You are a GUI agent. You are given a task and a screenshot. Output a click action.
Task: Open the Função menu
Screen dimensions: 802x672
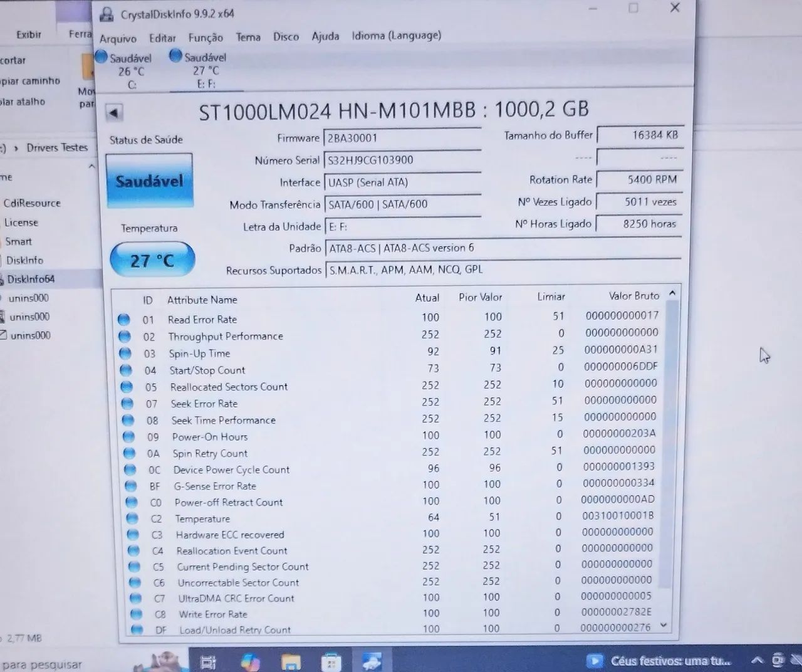206,38
